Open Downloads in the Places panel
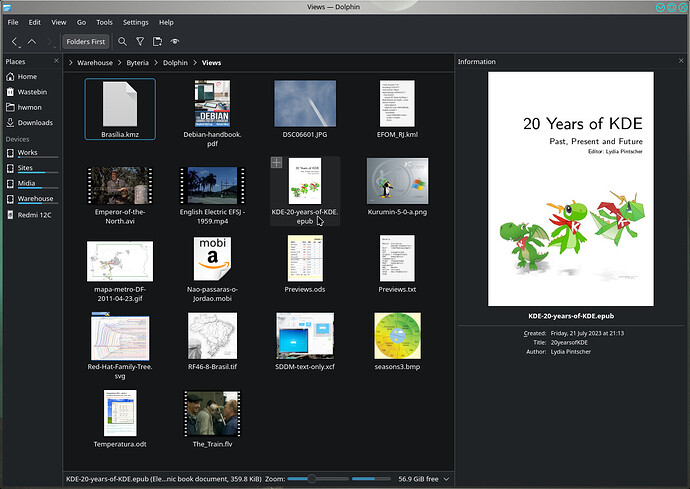Screen dimensions: 690x489 [35, 123]
